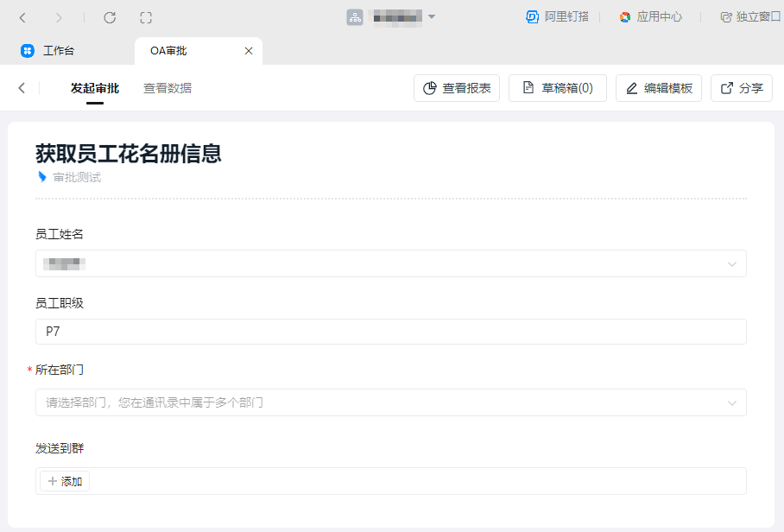Go back using the chevron beside 发起审批
Image resolution: width=784 pixels, height=532 pixels.
point(20,87)
